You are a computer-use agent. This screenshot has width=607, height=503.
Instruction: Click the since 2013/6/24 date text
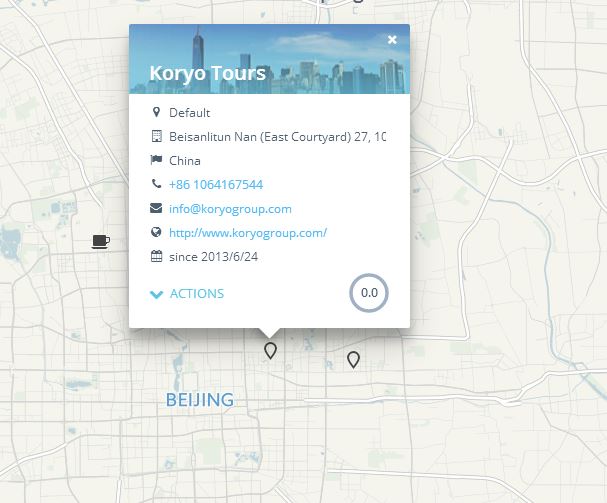213,257
